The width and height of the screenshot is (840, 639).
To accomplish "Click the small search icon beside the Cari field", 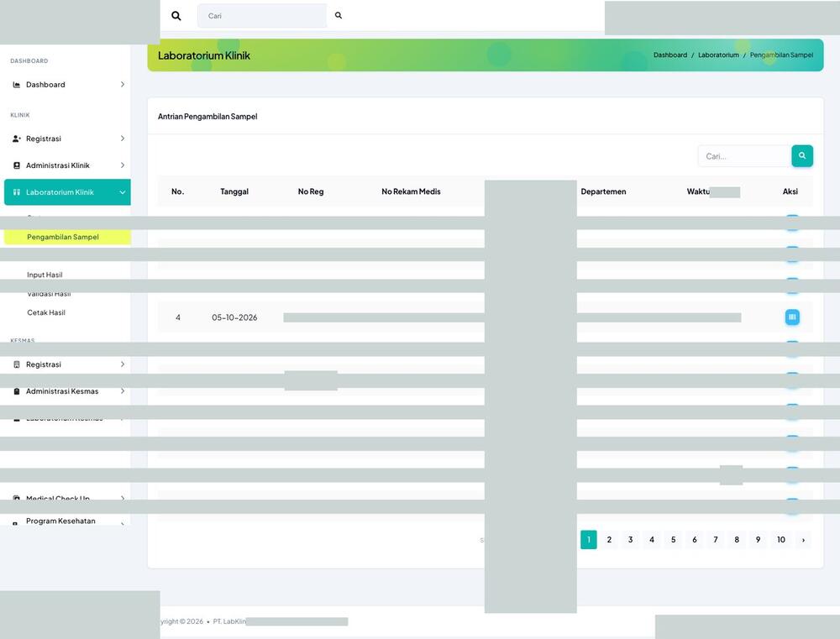I will coord(339,15).
